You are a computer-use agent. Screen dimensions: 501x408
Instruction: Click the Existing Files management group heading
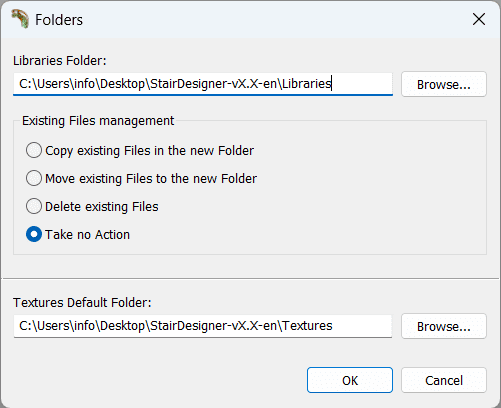coord(98,120)
